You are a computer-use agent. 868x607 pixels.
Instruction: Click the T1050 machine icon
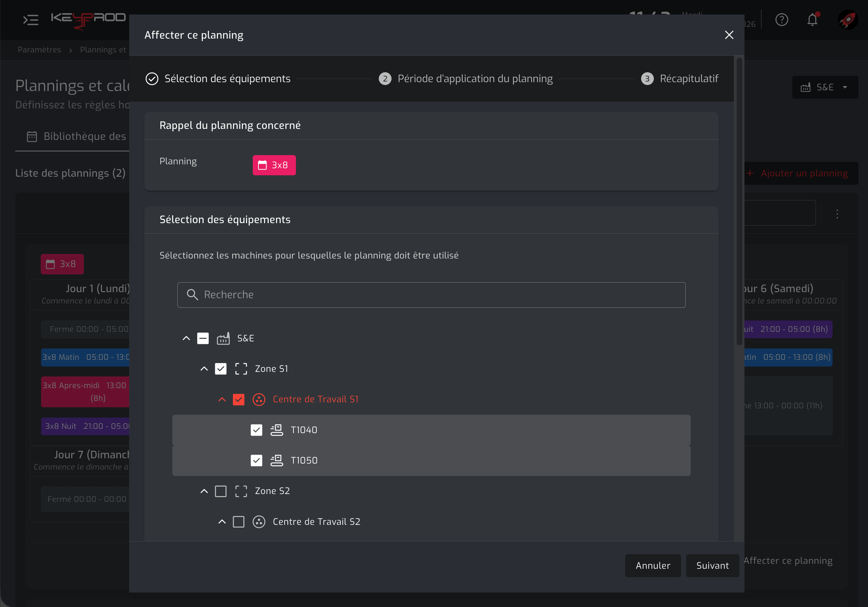[x=277, y=460]
